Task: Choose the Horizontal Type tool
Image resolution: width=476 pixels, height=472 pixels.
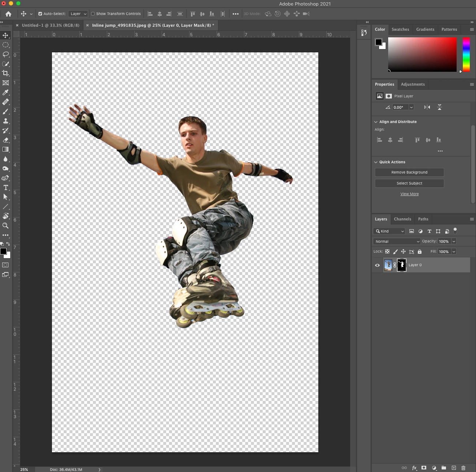Action: point(5,187)
